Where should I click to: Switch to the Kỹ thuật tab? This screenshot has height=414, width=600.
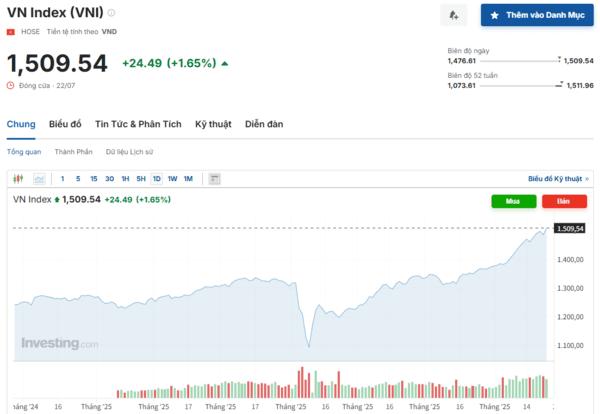click(x=213, y=124)
